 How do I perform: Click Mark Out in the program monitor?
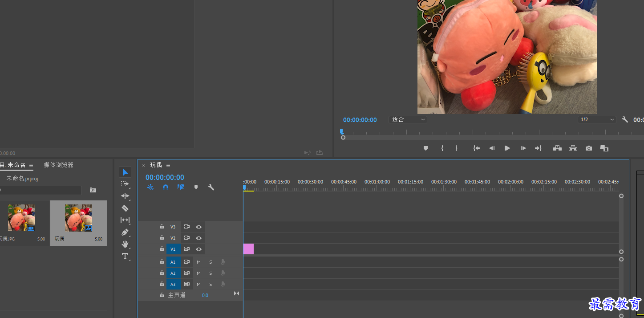click(456, 148)
